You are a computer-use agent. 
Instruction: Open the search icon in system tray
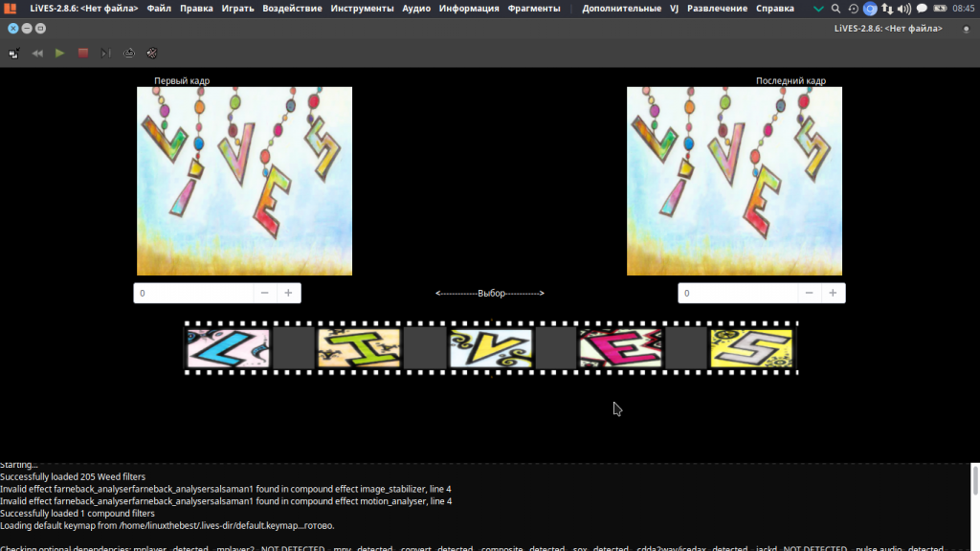(835, 9)
